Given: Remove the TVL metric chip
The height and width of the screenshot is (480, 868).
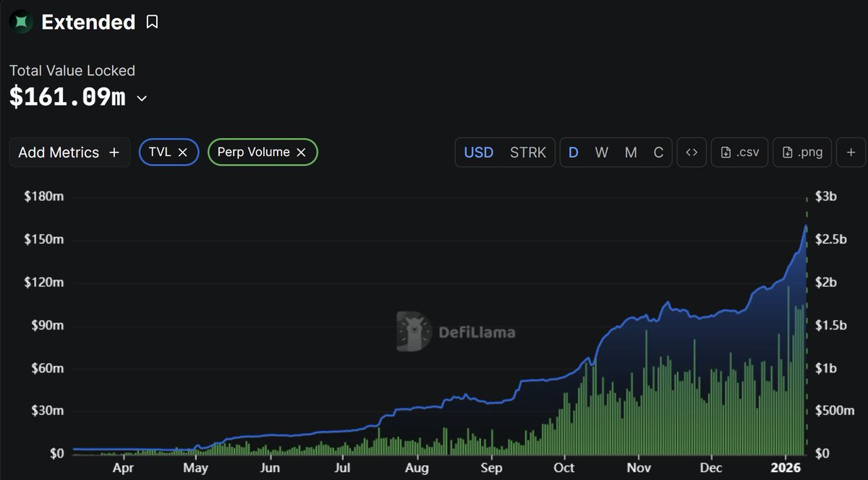Looking at the screenshot, I should point(183,153).
